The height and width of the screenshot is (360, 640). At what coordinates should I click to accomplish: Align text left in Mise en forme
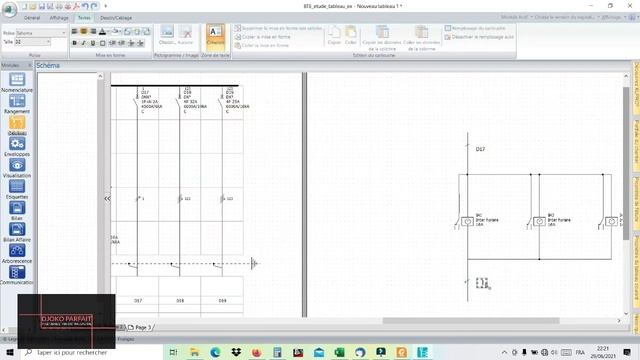coord(74,31)
